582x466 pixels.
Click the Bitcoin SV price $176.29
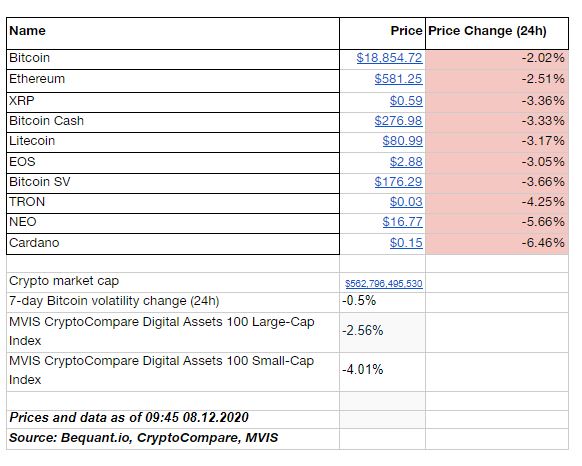pyautogui.click(x=398, y=182)
